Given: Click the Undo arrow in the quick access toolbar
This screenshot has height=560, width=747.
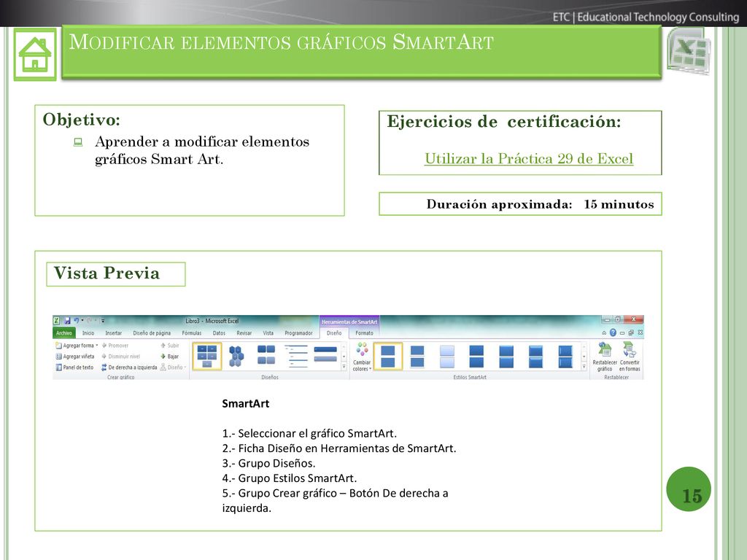Looking at the screenshot, I should coord(76,321).
